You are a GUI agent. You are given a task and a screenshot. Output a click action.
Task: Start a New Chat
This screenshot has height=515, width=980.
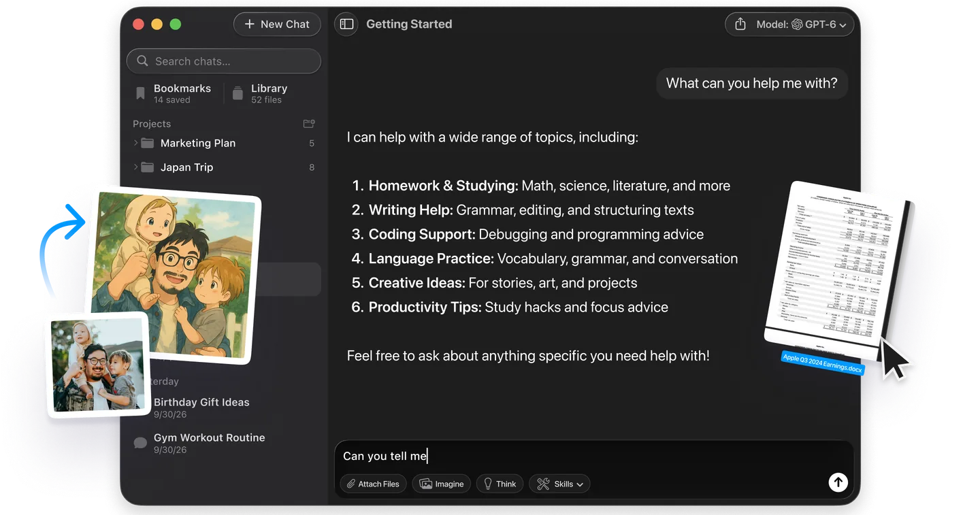coord(277,24)
